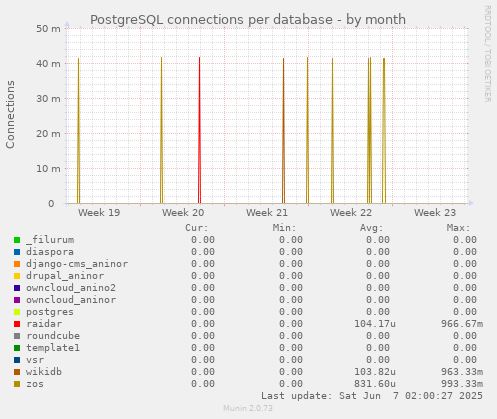Select the template1 legend label

tap(53, 348)
